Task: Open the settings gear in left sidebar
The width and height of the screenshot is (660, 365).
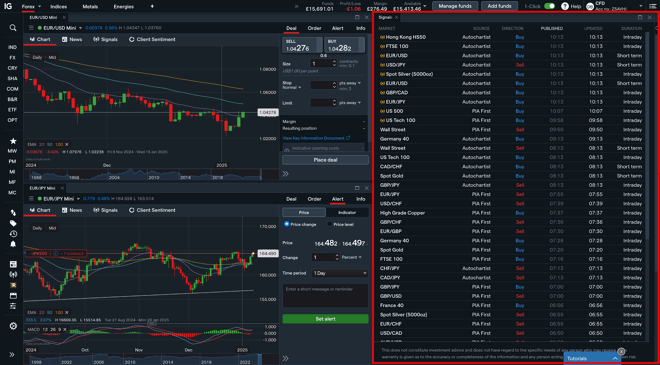Action: [13, 326]
